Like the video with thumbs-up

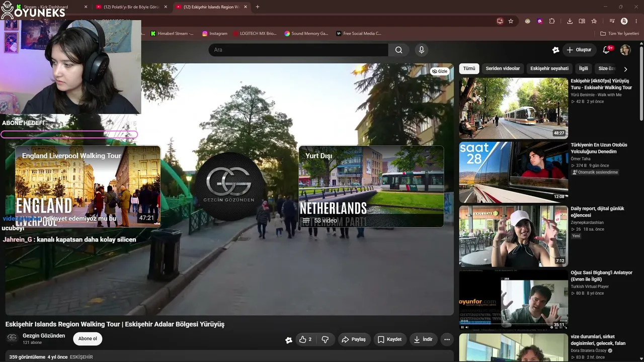(x=305, y=339)
